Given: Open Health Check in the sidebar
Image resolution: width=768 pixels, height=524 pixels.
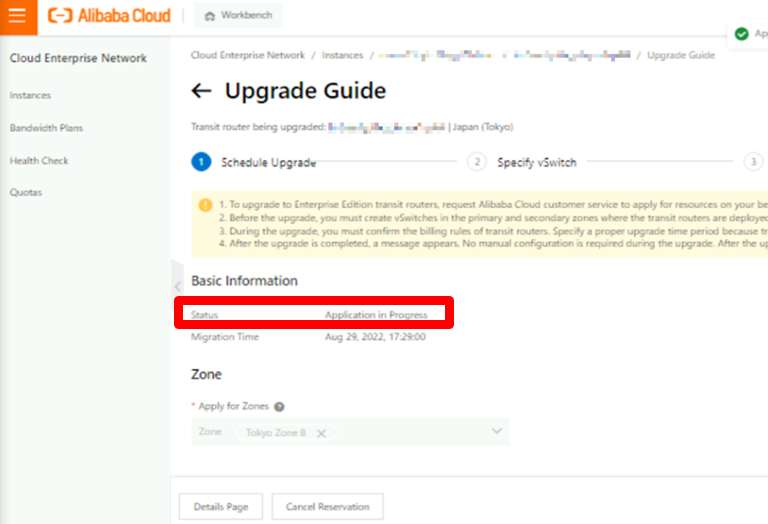Looking at the screenshot, I should 39,161.
